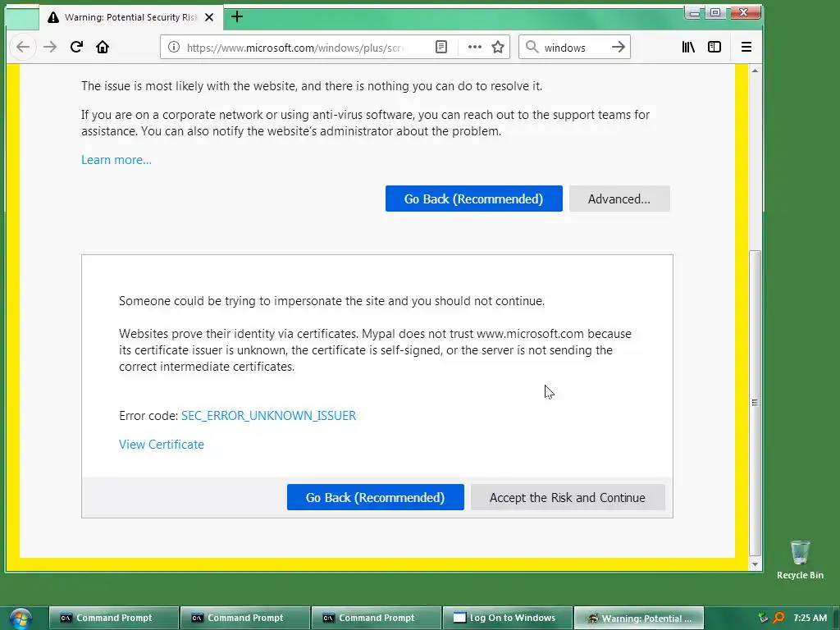Show sidebars icon
This screenshot has width=840, height=630.
[714, 47]
